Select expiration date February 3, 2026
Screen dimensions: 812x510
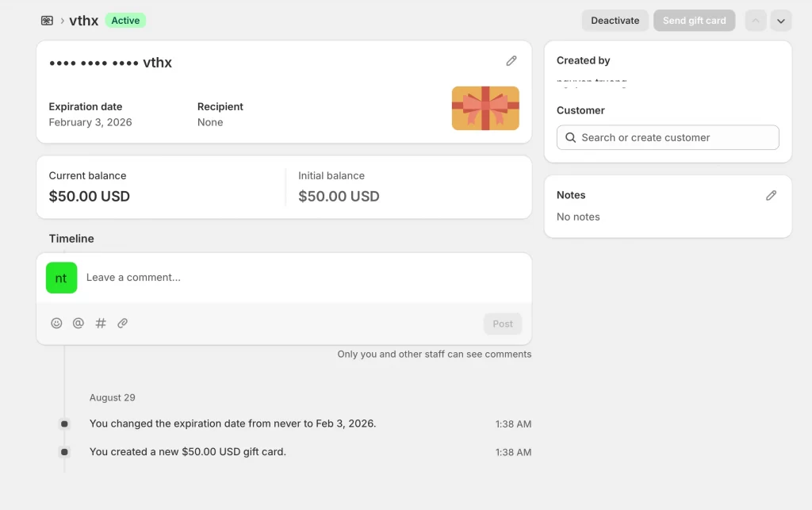[x=90, y=122]
